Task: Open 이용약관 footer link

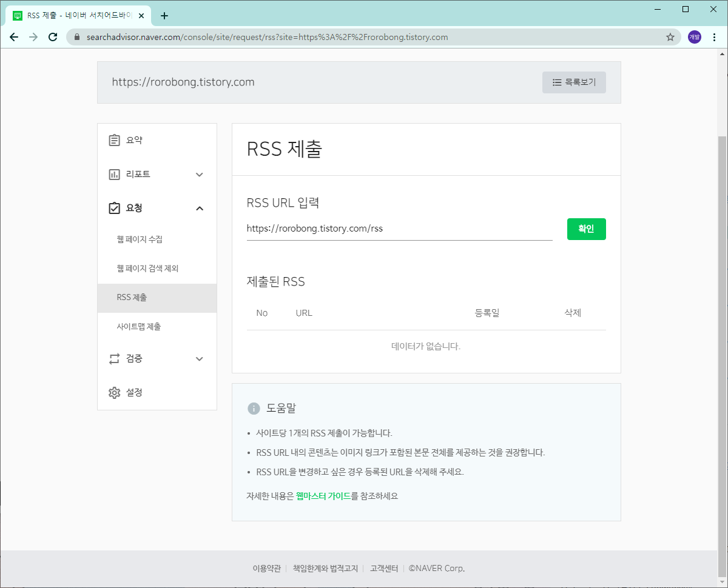Action: point(267,569)
